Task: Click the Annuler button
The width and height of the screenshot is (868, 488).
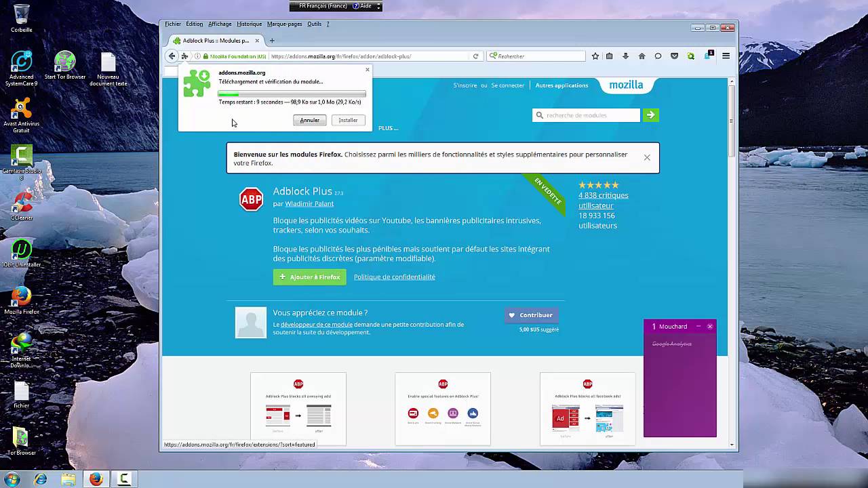Action: tap(310, 120)
